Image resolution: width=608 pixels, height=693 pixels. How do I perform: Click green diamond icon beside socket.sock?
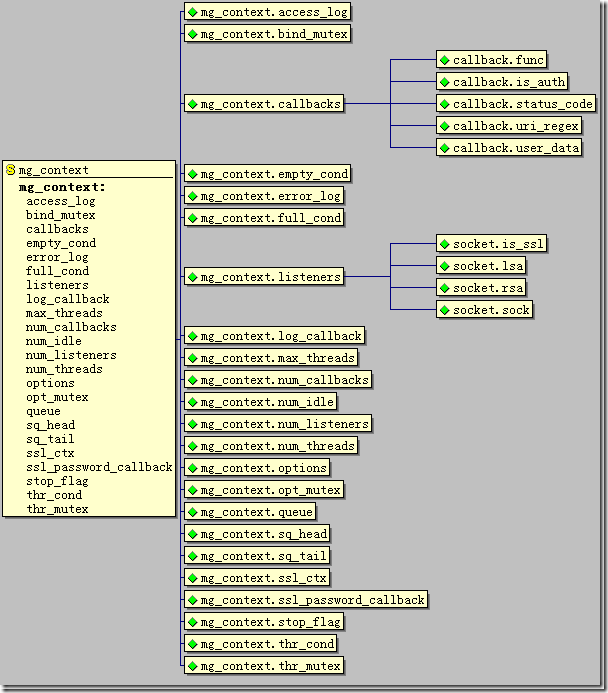point(445,310)
